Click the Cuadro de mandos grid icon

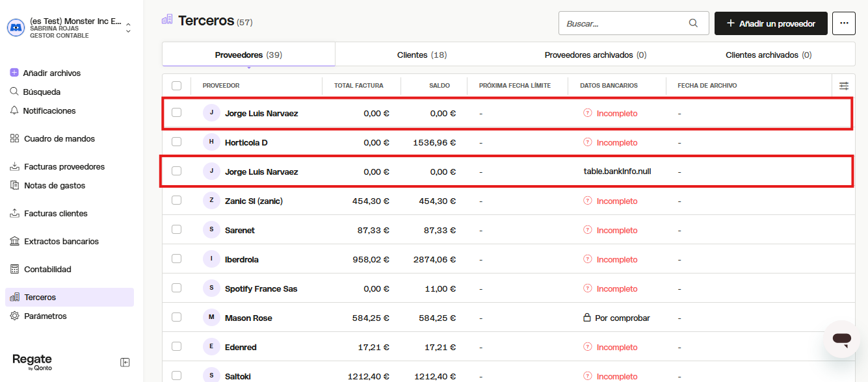tap(14, 138)
